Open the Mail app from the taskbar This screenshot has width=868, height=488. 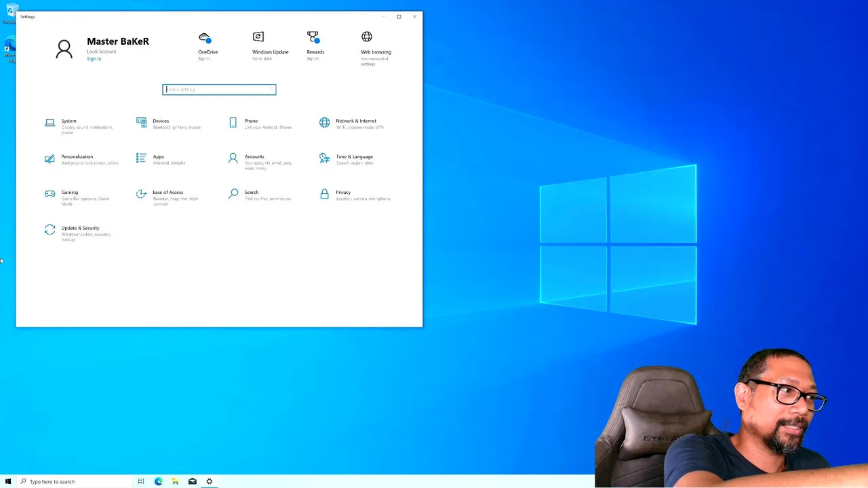(193, 481)
